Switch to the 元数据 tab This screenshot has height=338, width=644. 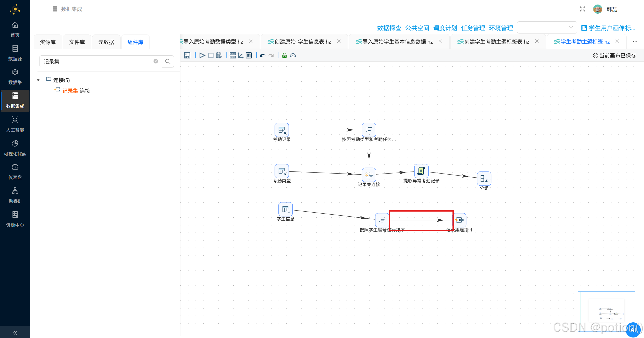(106, 42)
